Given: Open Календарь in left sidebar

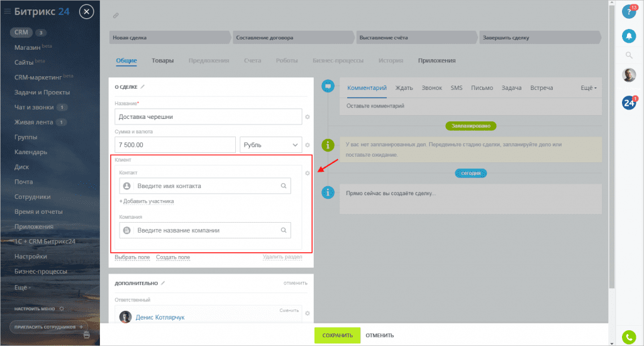Looking at the screenshot, I should (31, 152).
